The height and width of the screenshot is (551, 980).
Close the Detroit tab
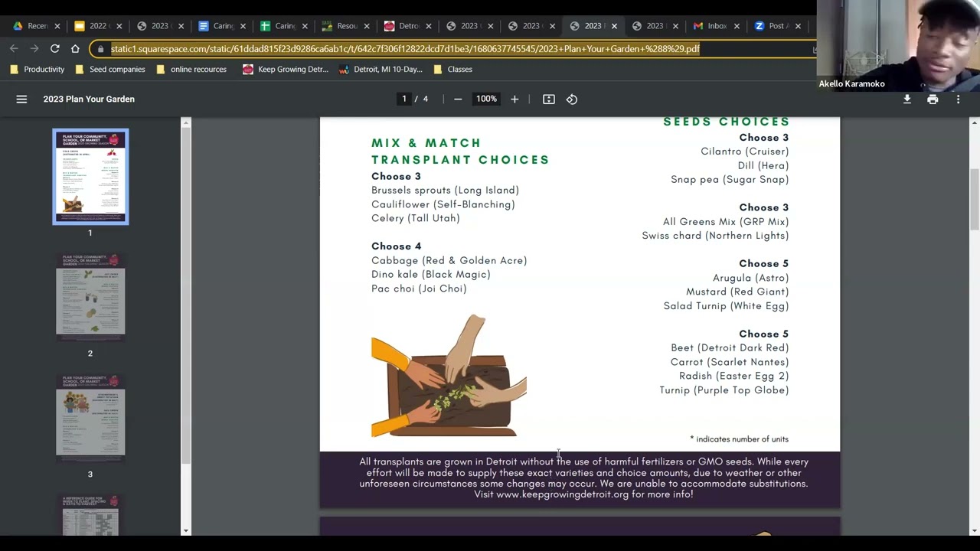[x=428, y=26]
